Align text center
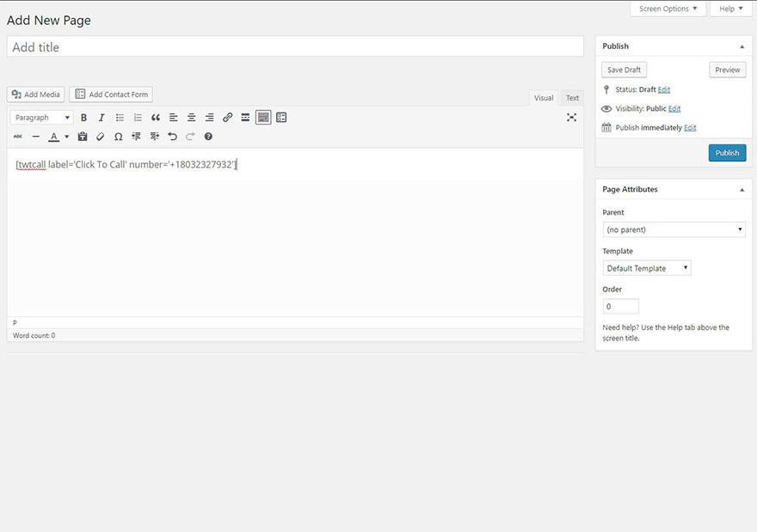757x532 pixels. [x=192, y=118]
